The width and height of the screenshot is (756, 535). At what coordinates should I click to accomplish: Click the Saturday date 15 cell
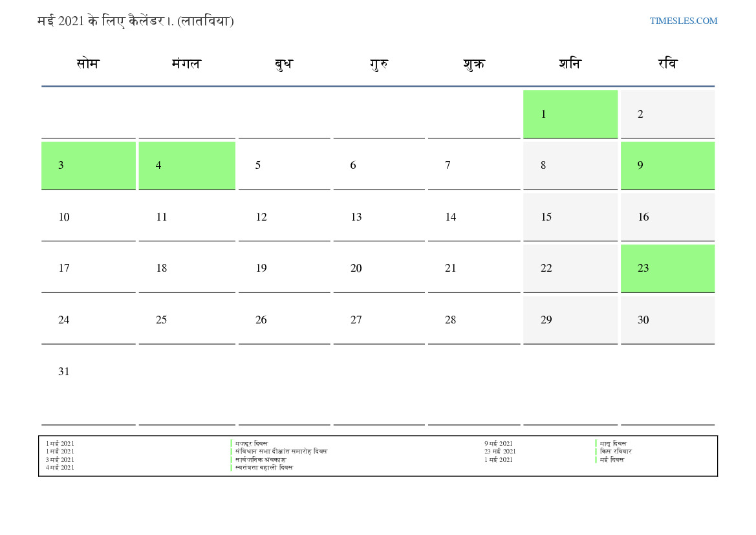click(x=570, y=217)
